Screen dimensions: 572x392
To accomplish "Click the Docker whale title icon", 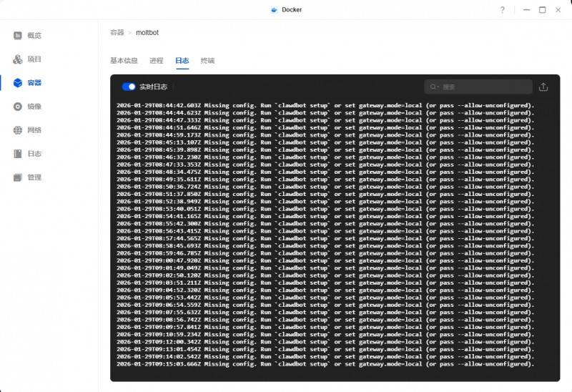I will [x=274, y=10].
